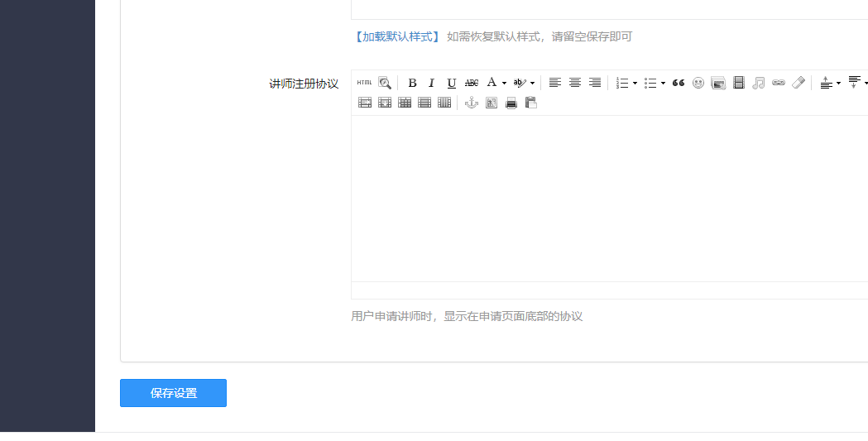The height and width of the screenshot is (441, 868).
Task: Align text left
Action: [554, 83]
